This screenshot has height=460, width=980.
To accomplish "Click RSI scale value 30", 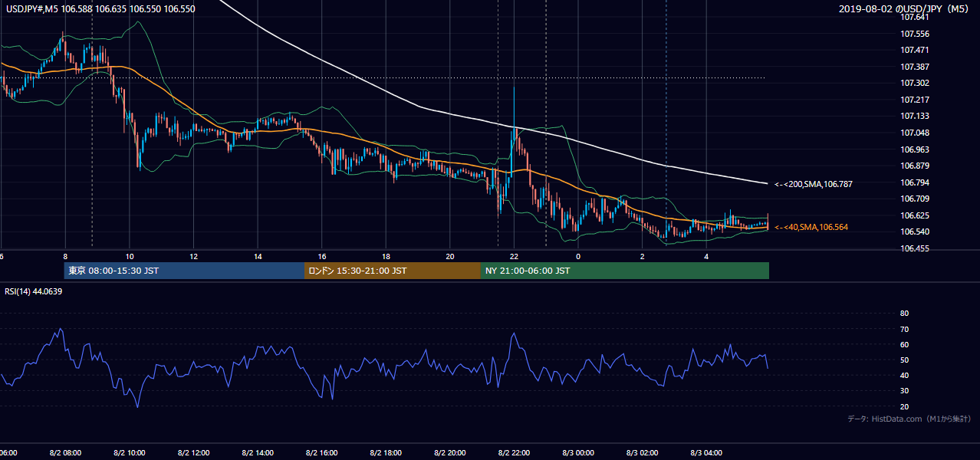I will (x=904, y=391).
